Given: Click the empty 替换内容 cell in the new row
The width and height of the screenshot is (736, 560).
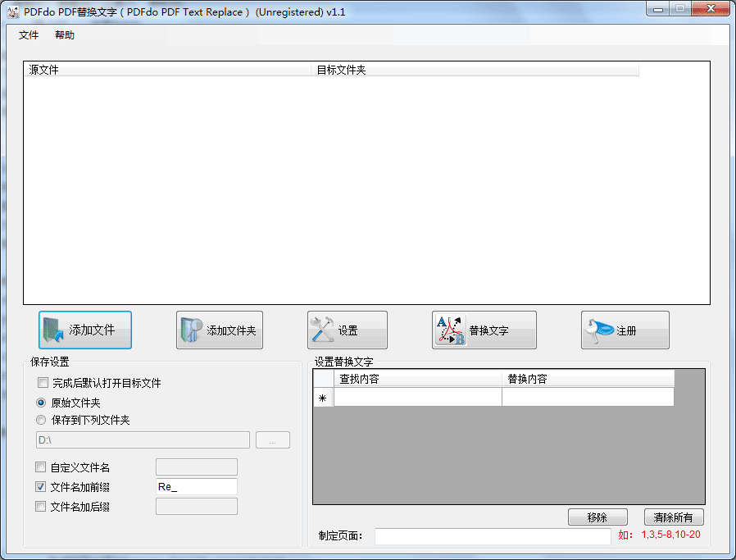Looking at the screenshot, I should pos(588,397).
